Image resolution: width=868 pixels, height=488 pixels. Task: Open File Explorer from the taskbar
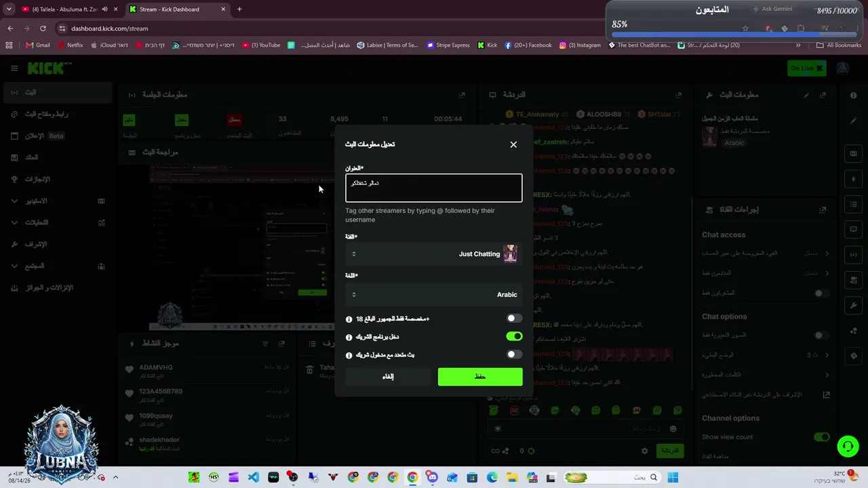(512, 477)
